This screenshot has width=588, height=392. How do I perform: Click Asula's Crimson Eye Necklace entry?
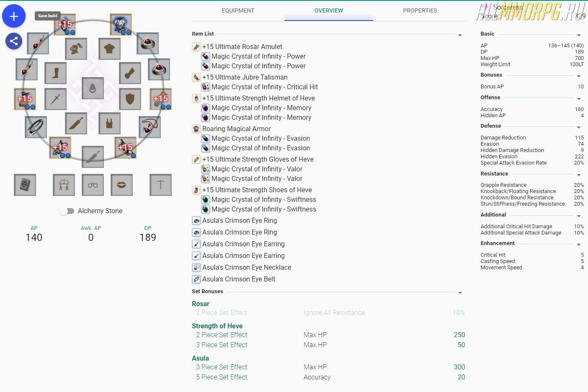point(246,267)
